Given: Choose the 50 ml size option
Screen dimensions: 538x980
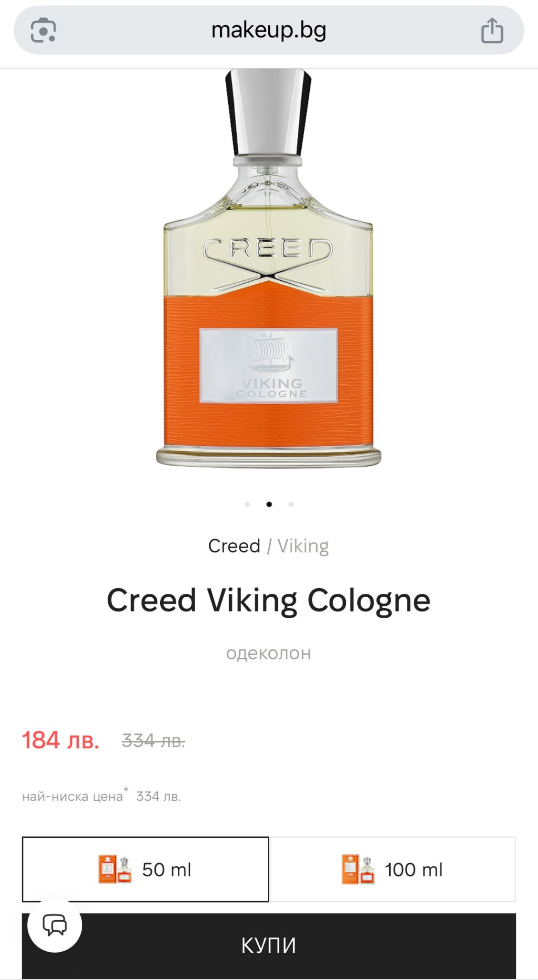Looking at the screenshot, I should [x=145, y=869].
